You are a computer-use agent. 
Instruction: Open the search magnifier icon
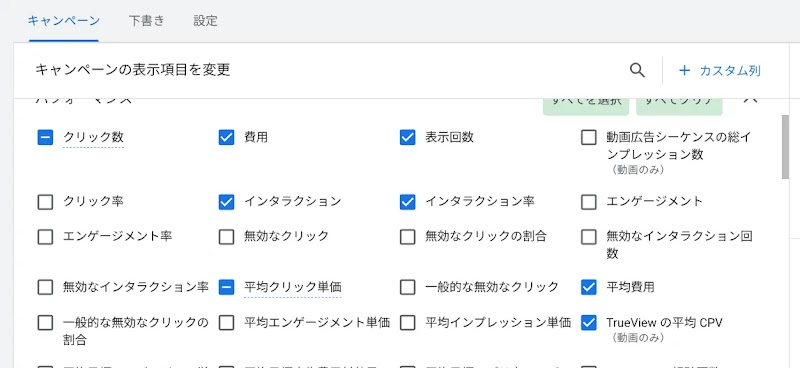click(x=637, y=70)
